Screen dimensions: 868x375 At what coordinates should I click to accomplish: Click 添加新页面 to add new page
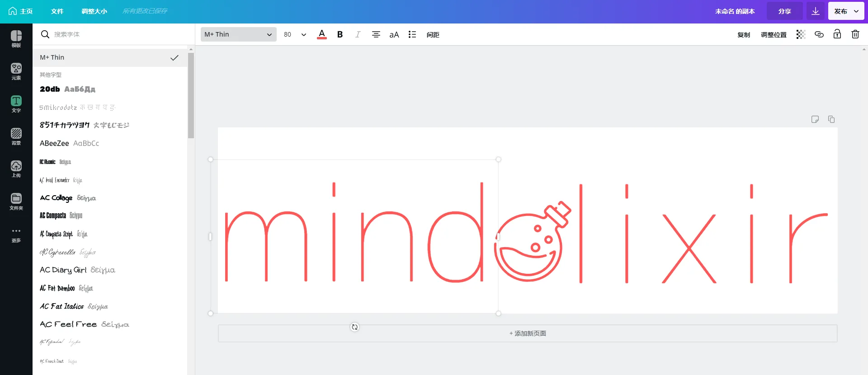pyautogui.click(x=528, y=333)
